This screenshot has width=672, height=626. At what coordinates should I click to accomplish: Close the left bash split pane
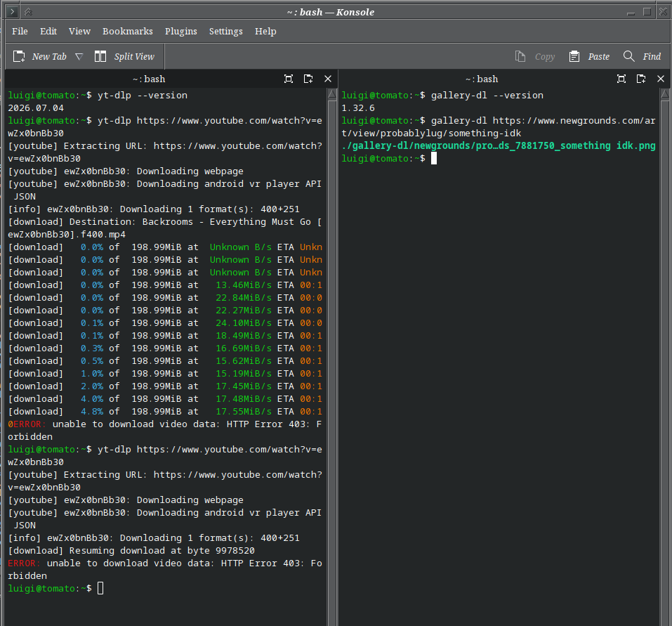[328, 79]
